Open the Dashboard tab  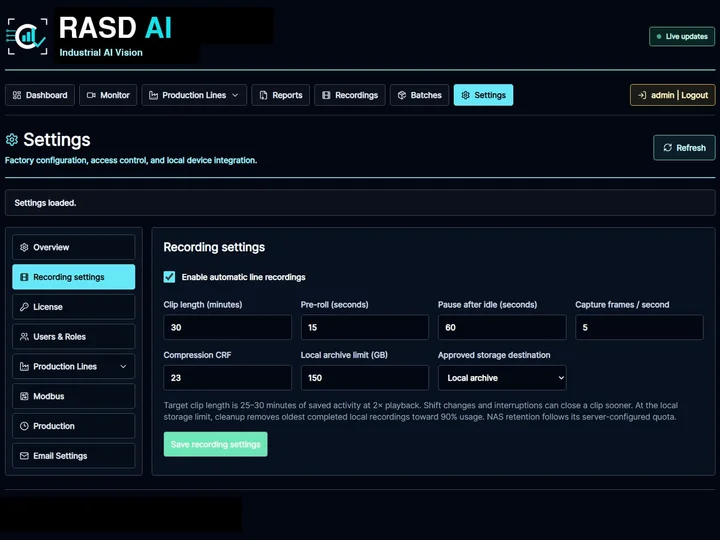coord(40,95)
